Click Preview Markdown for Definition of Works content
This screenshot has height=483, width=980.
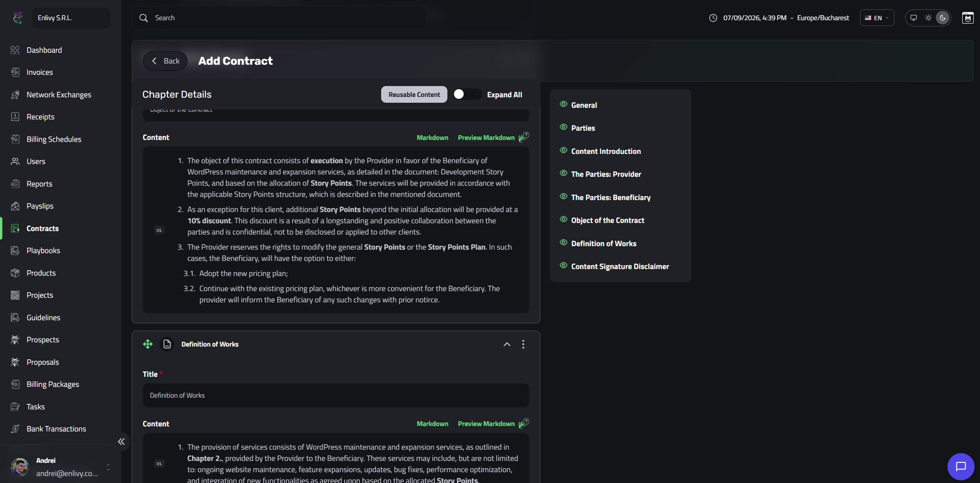(x=486, y=424)
